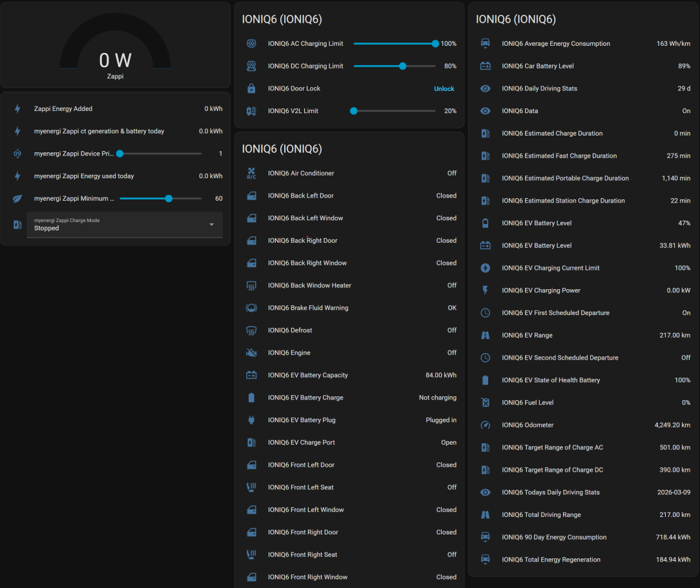Image resolution: width=700 pixels, height=588 pixels.
Task: Click the Front Right Seat heater icon
Action: tap(251, 554)
